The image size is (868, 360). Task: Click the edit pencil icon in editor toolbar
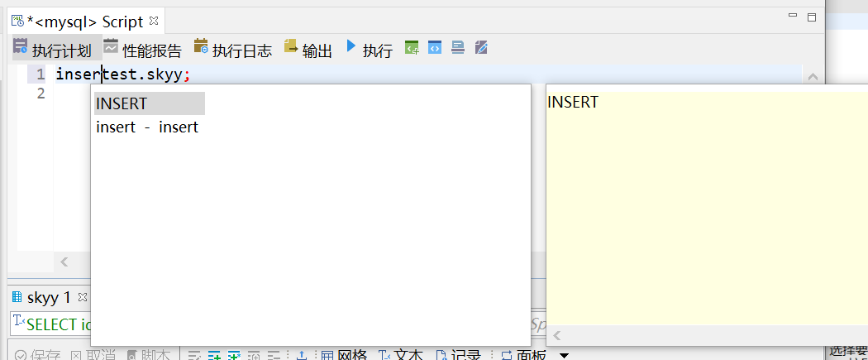pos(481,48)
